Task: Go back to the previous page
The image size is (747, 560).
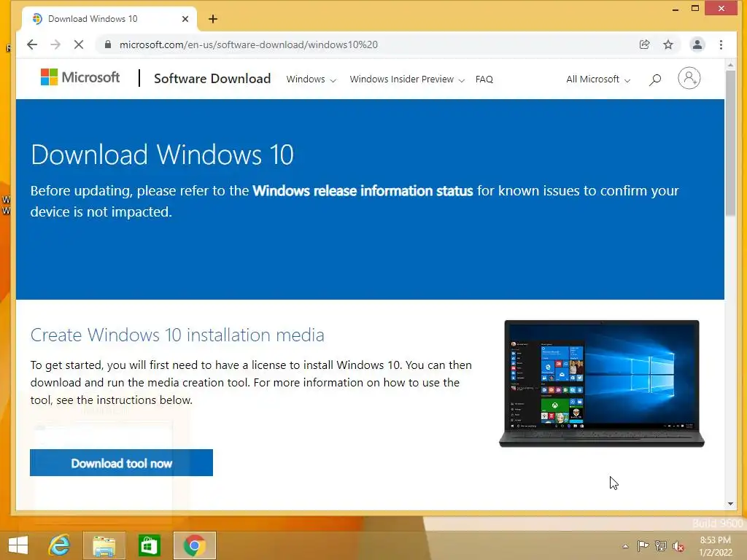Action: (32, 44)
